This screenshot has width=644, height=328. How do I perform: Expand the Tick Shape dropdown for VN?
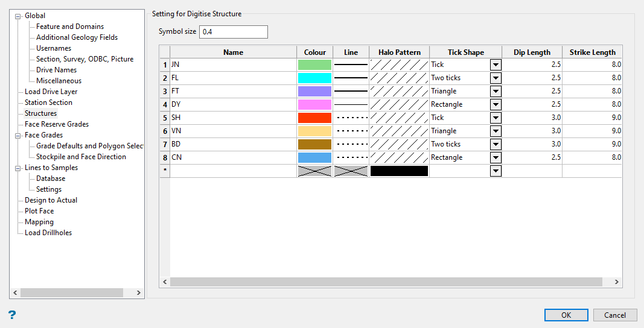[496, 131]
